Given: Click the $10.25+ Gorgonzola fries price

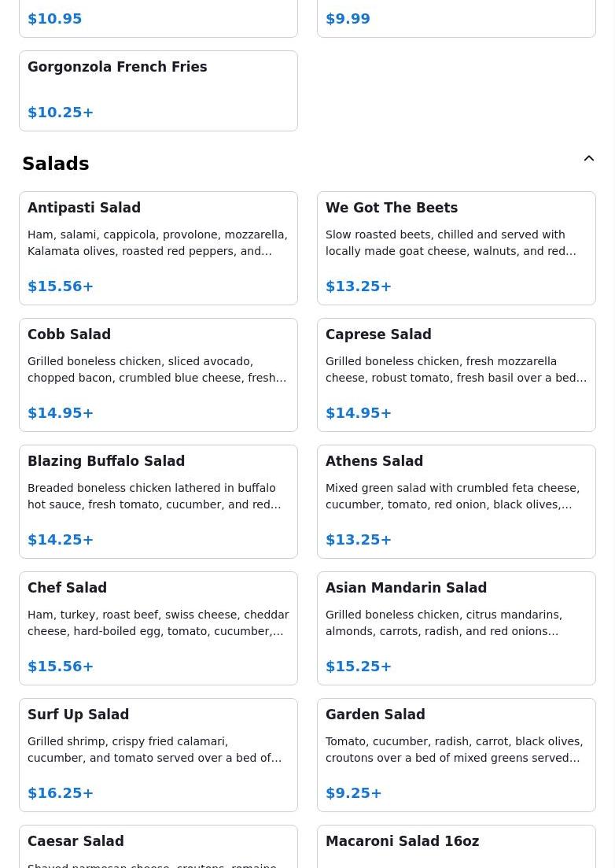Looking at the screenshot, I should click(x=61, y=112).
